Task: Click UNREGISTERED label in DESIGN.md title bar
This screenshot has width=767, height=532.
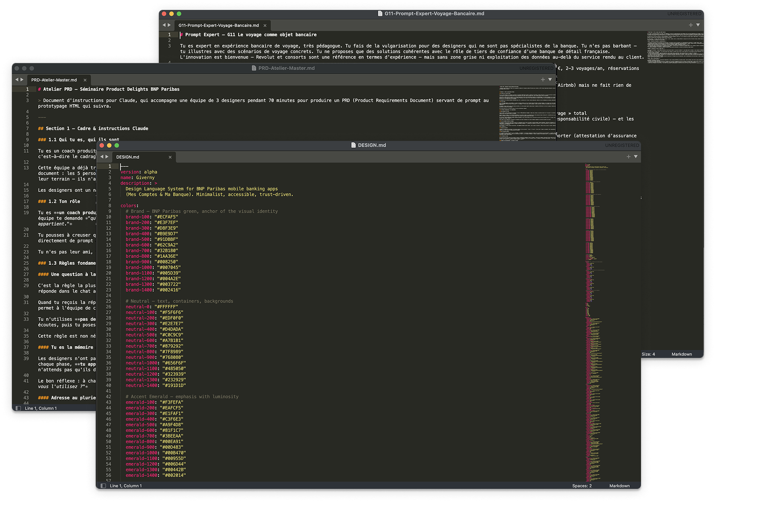Action: [x=622, y=145]
